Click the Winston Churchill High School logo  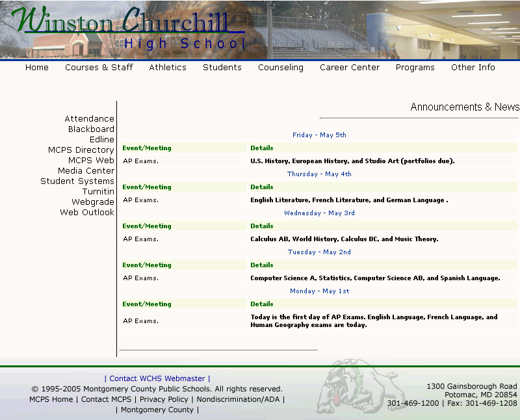(x=129, y=29)
